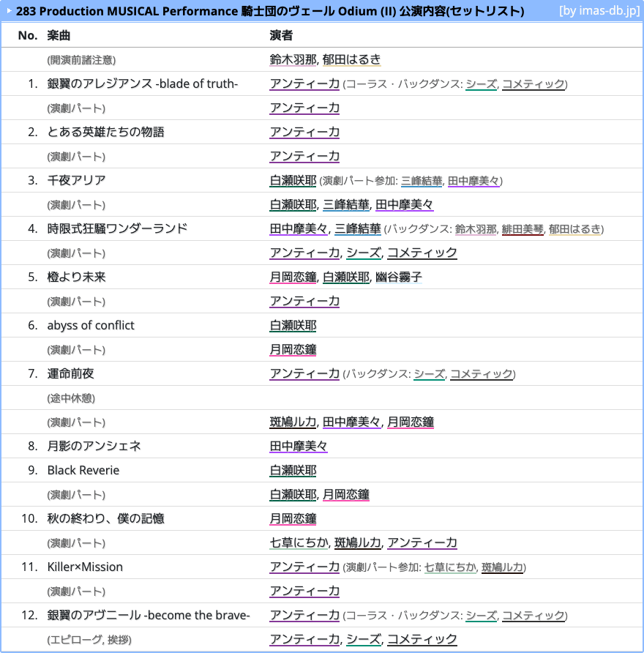Select song title 銀翼のアヴニール -become the brave-
Viewport: 644px width, 653px height.
click(x=149, y=615)
